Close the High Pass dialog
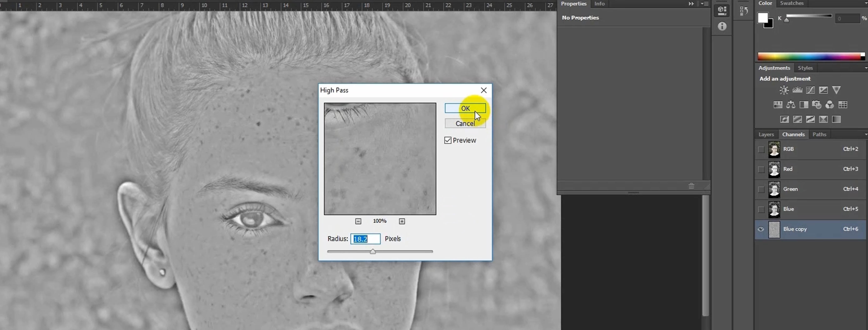 tap(483, 90)
